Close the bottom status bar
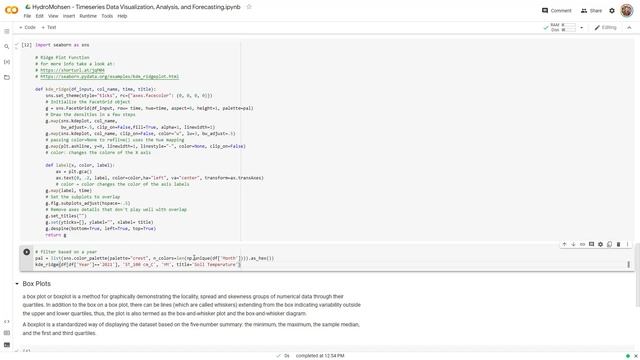 (636, 356)
